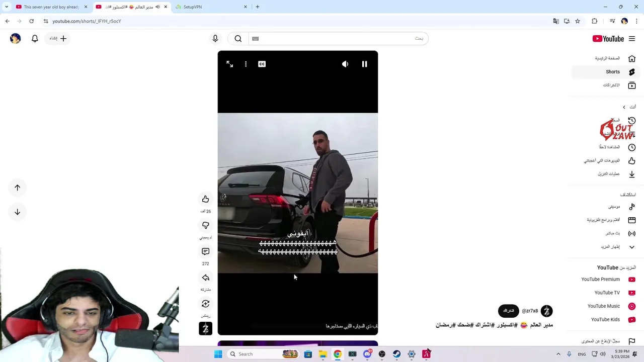The width and height of the screenshot is (644, 362).
Task: Open the Extensions puzzle icon
Action: pos(595,21)
